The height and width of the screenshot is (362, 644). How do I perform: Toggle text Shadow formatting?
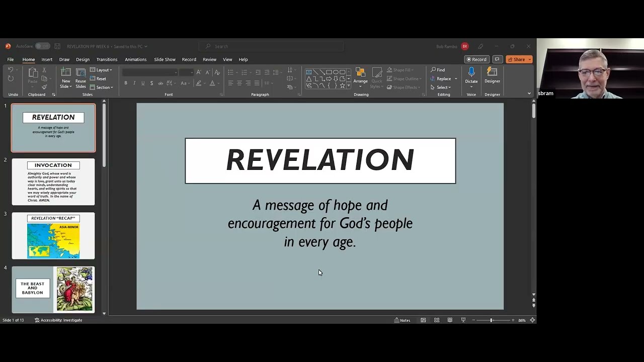pyautogui.click(x=151, y=83)
